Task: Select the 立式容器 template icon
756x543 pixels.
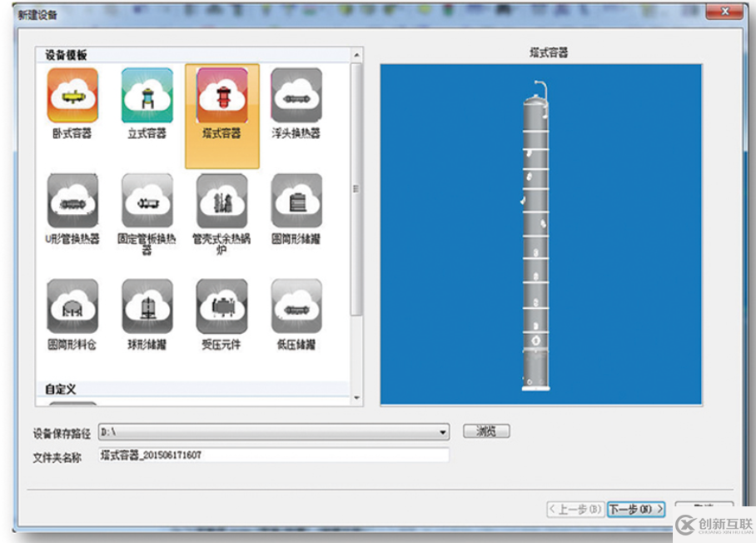Action: [147, 96]
